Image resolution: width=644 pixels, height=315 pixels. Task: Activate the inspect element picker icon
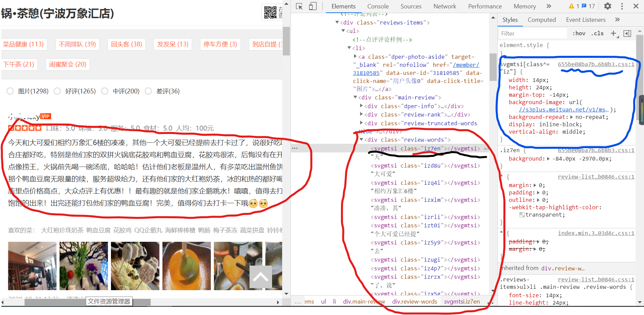(299, 6)
